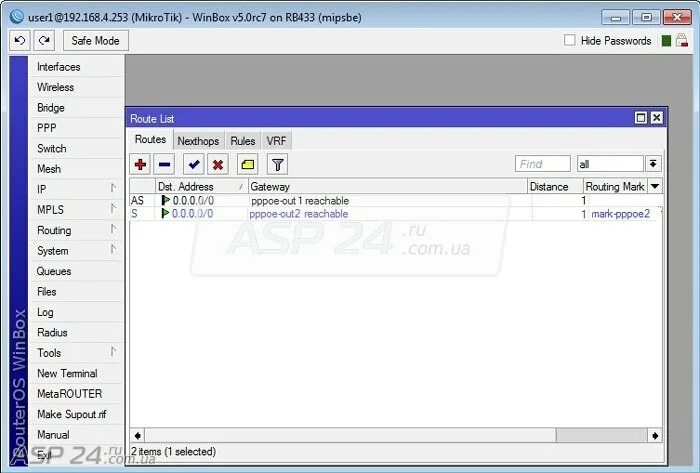Click the green traffic indicator icon
Image resolution: width=700 pixels, height=473 pixels.
tap(666, 41)
